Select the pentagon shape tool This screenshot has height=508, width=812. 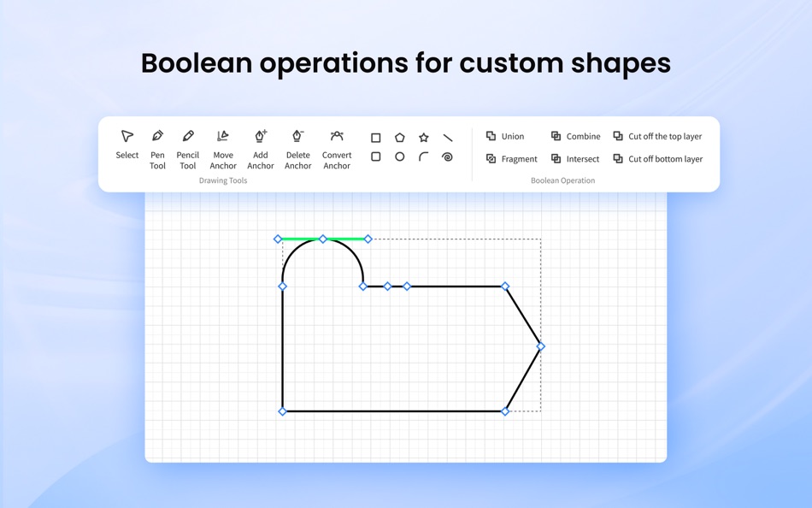[x=400, y=136]
